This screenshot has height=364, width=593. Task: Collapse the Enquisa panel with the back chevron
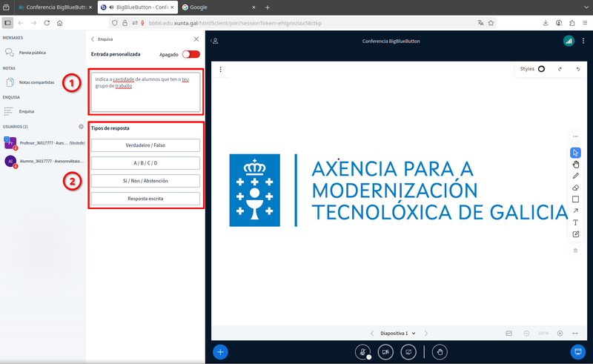pos(92,39)
